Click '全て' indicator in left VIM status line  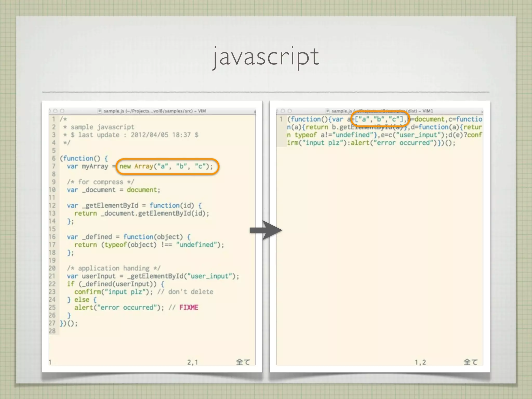[x=243, y=362]
